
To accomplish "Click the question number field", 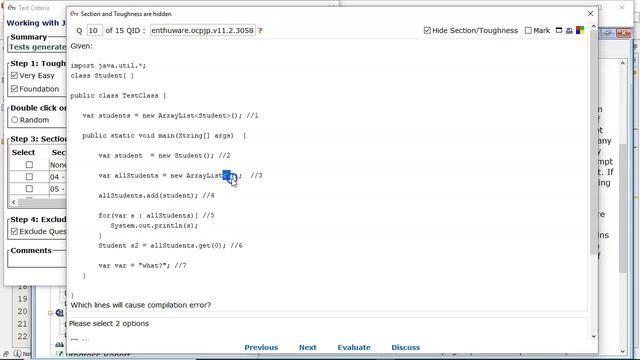I will (94, 31).
